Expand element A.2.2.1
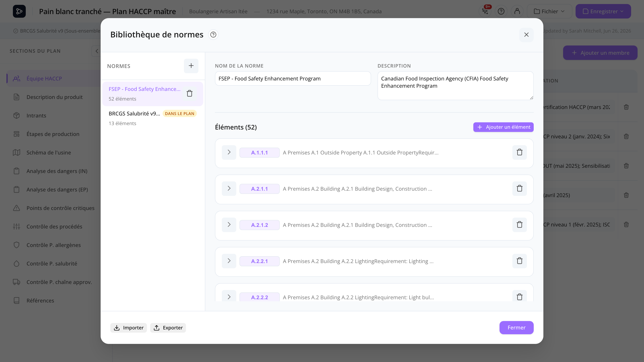This screenshot has width=644, height=362. [x=229, y=261]
